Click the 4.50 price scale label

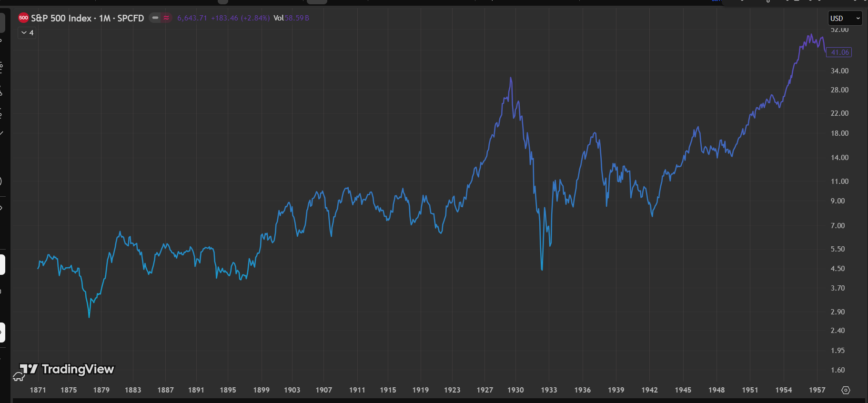pos(838,269)
